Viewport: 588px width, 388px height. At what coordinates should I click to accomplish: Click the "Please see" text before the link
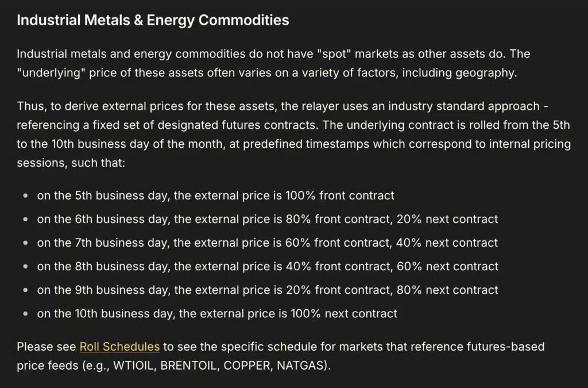pyautogui.click(x=46, y=347)
